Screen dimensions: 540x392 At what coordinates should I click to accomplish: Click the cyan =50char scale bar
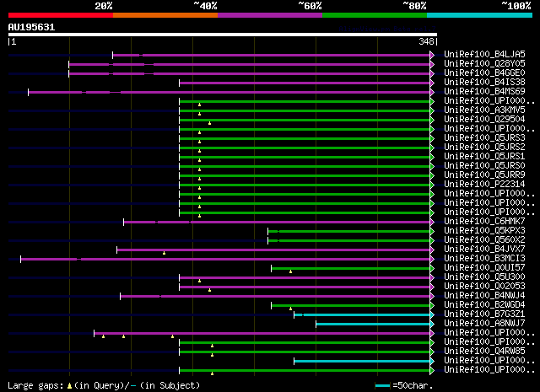[382, 386]
